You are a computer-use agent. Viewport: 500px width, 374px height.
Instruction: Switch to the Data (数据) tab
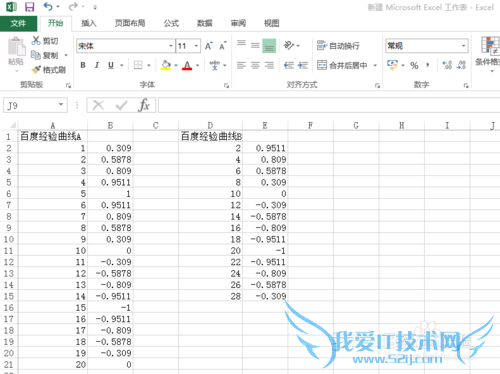click(205, 23)
